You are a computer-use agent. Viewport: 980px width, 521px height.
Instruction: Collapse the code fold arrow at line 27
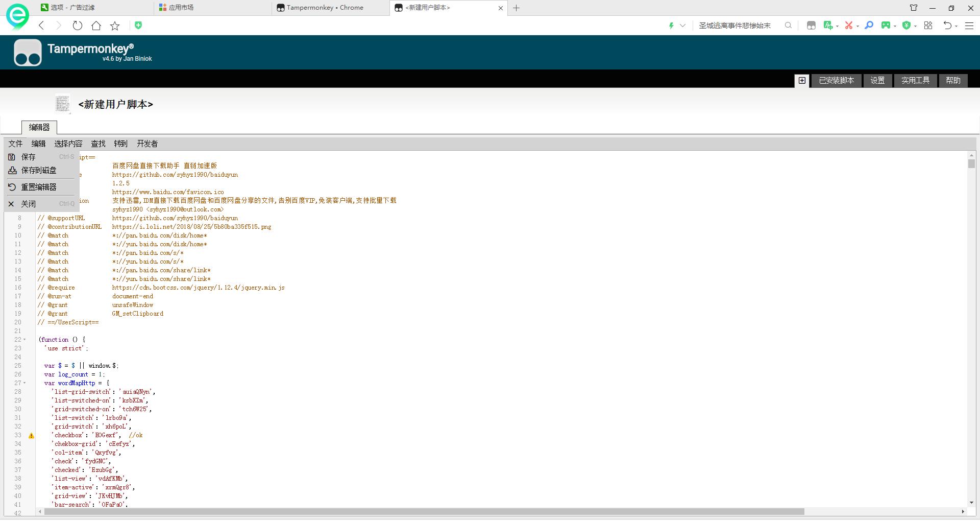pos(24,383)
